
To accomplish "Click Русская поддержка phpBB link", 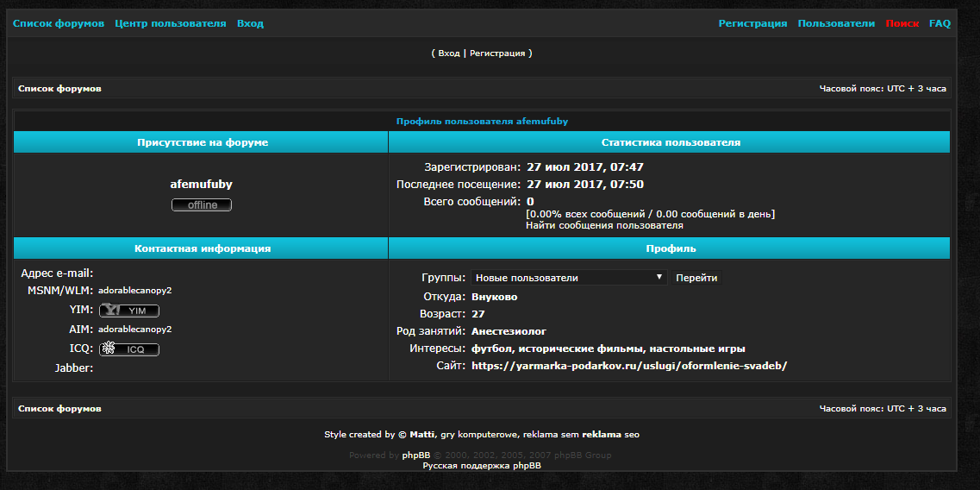I will [x=482, y=466].
